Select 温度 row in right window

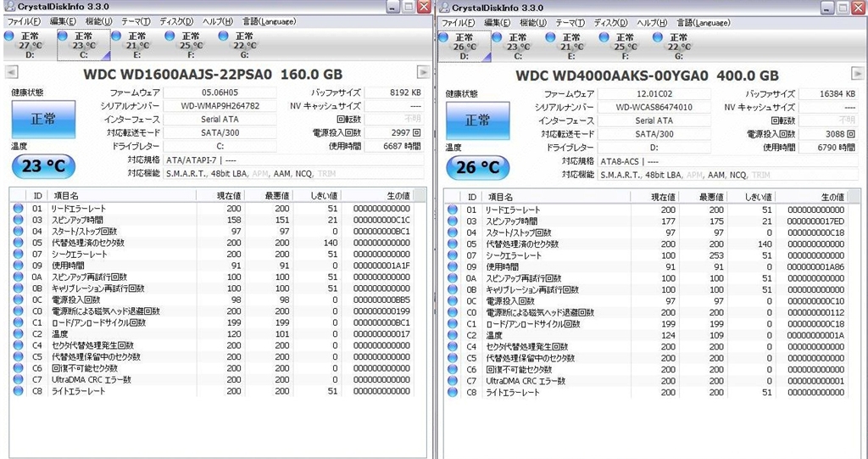pyautogui.click(x=646, y=335)
